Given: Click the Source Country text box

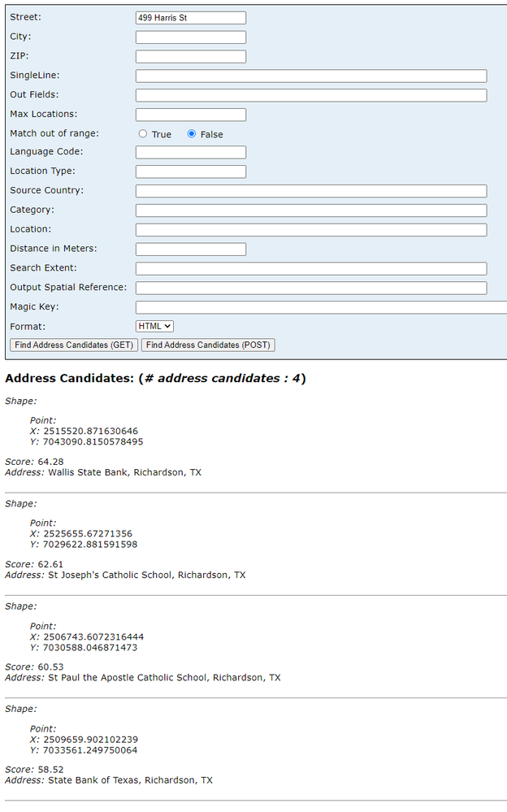Looking at the screenshot, I should coord(311,192).
